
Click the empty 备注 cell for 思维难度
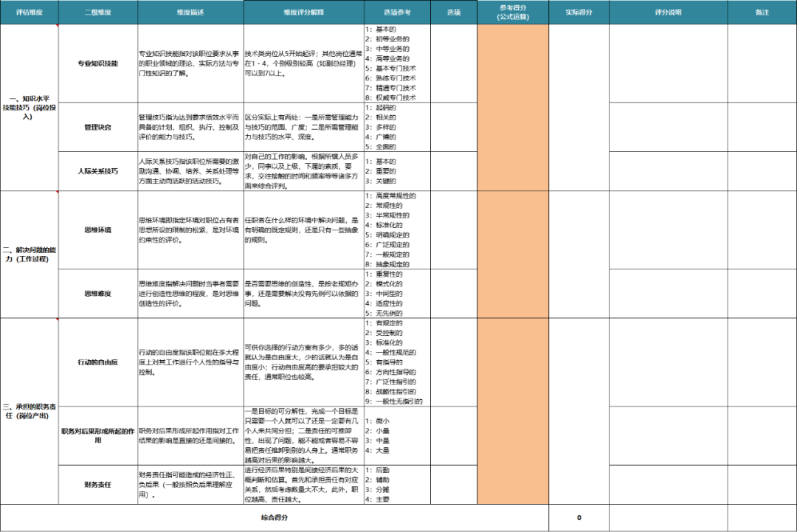pos(762,294)
